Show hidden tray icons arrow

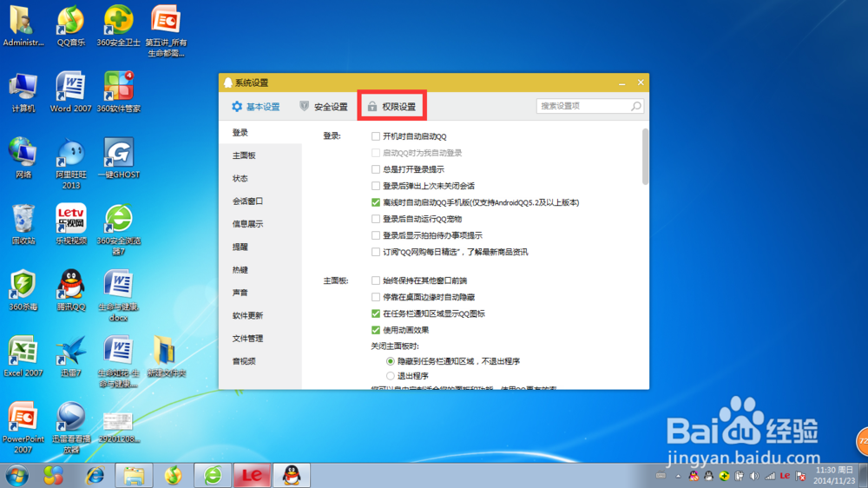coord(678,476)
